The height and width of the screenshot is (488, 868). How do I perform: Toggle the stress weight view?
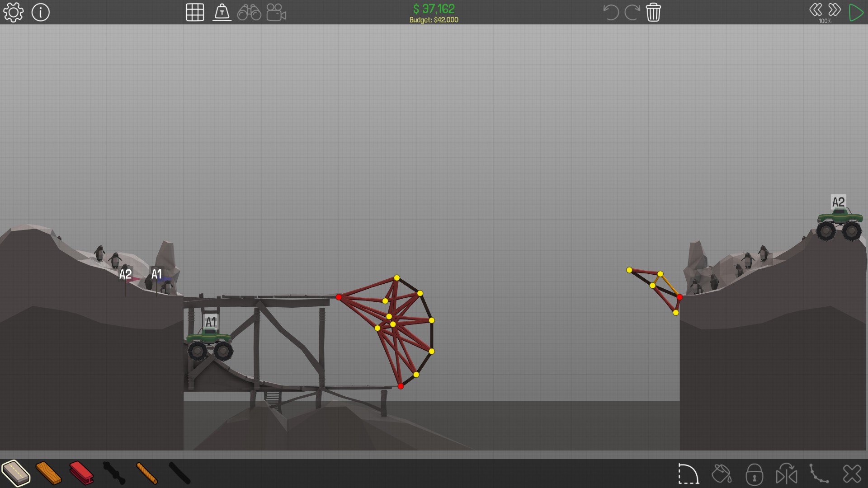(x=222, y=12)
